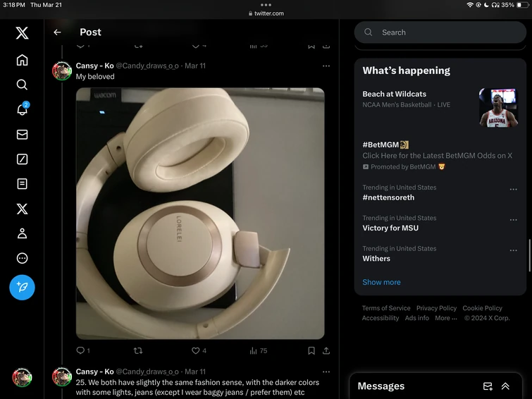Click the right sidebar scrollbar
This screenshot has width=532, height=399.
529,255
